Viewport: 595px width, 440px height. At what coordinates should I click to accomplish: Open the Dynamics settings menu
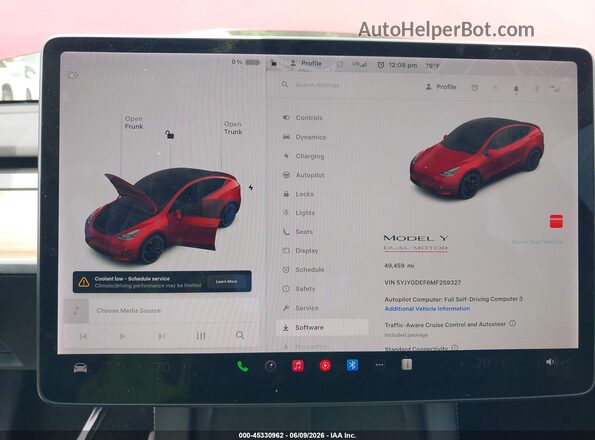304,137
